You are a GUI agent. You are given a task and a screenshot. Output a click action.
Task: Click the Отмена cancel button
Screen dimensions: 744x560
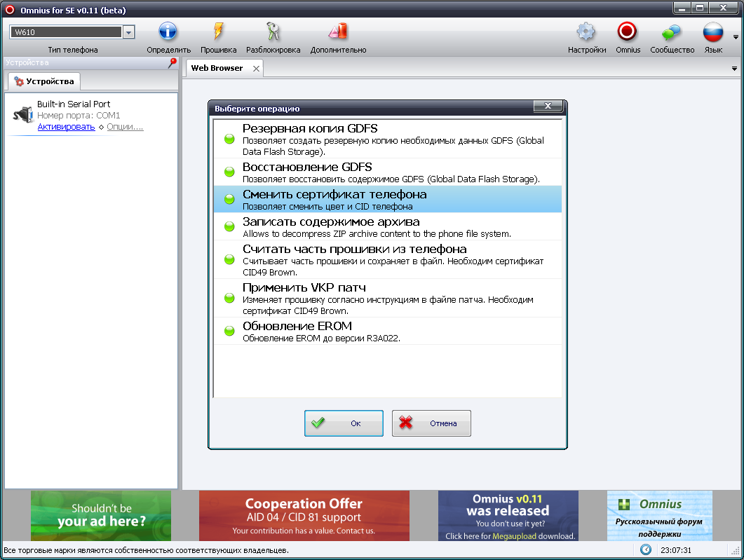(x=431, y=423)
